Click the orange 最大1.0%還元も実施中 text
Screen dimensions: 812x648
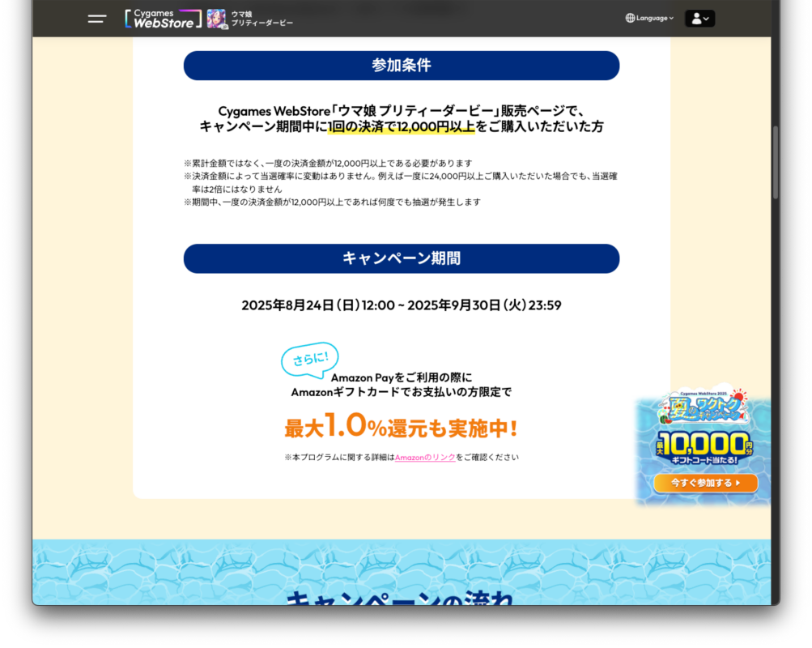click(401, 427)
